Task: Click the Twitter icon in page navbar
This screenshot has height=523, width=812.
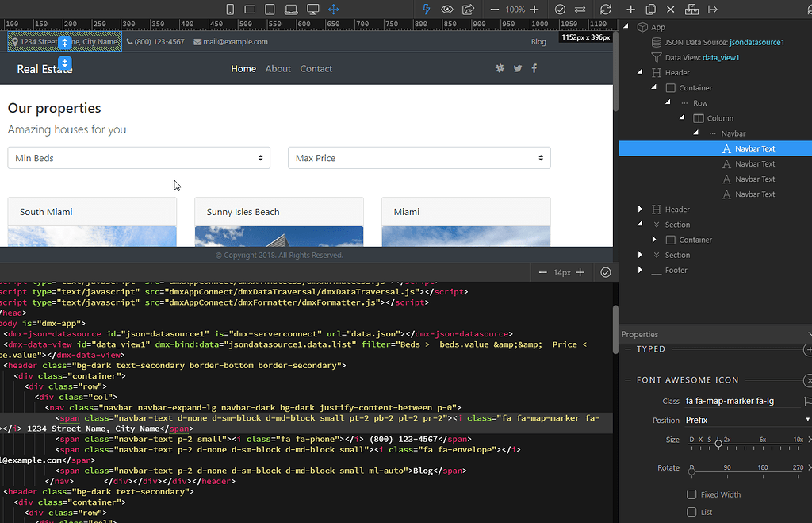Action: coord(517,68)
